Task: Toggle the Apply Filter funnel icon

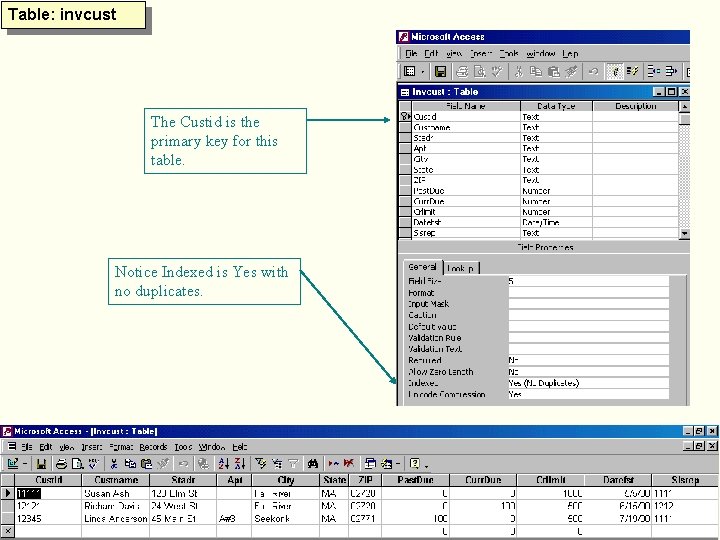Action: [x=293, y=464]
